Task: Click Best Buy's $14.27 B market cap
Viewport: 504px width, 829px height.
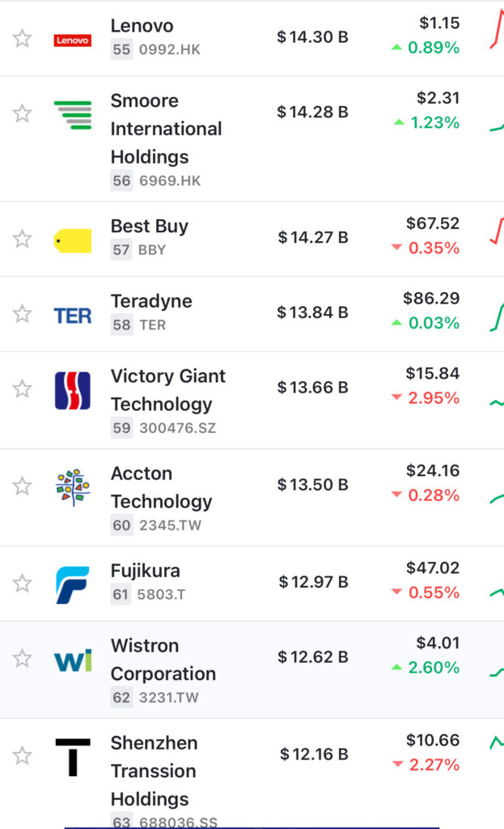Action: [x=313, y=237]
